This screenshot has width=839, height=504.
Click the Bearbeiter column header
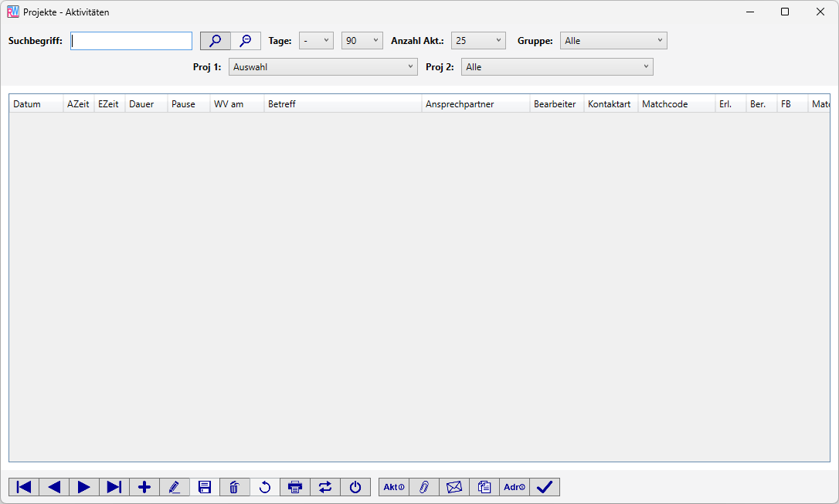coord(557,104)
